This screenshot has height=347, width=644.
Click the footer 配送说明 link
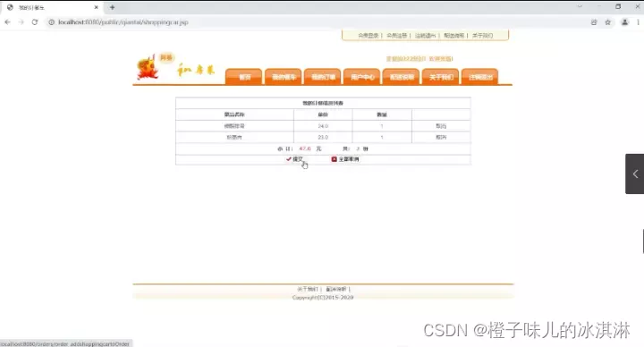pyautogui.click(x=336, y=289)
